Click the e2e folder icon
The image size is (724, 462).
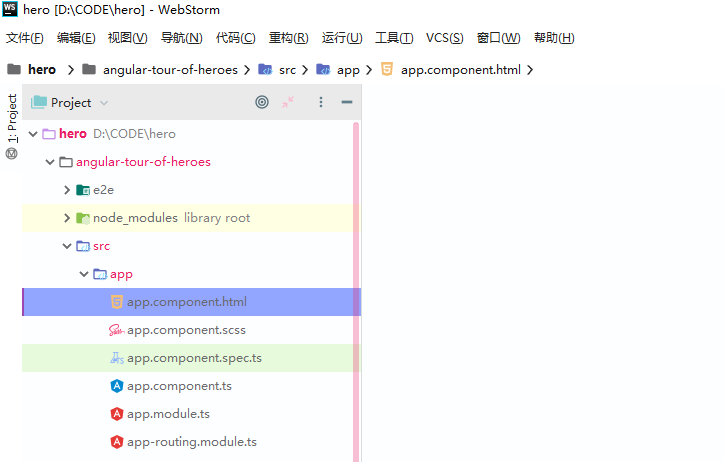(83, 190)
